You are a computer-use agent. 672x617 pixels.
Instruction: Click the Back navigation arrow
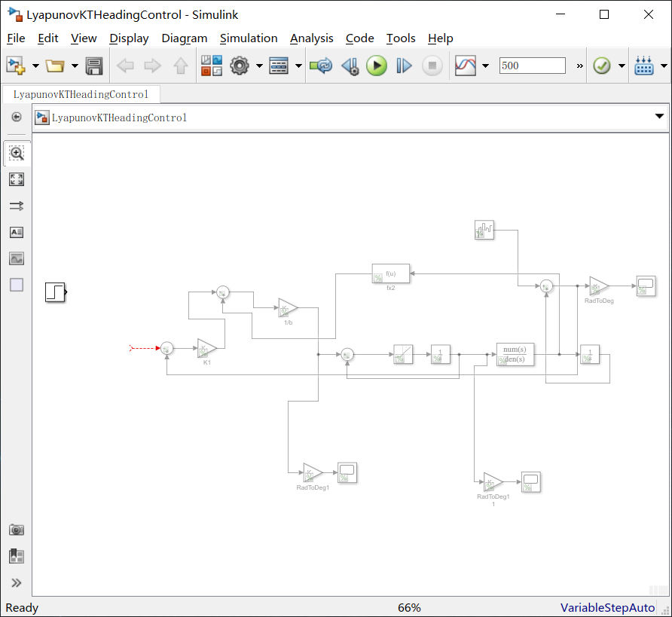(125, 66)
